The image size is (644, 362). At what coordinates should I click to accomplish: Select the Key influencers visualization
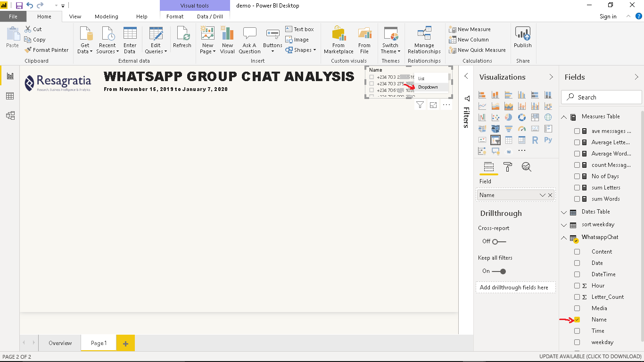[x=482, y=151]
